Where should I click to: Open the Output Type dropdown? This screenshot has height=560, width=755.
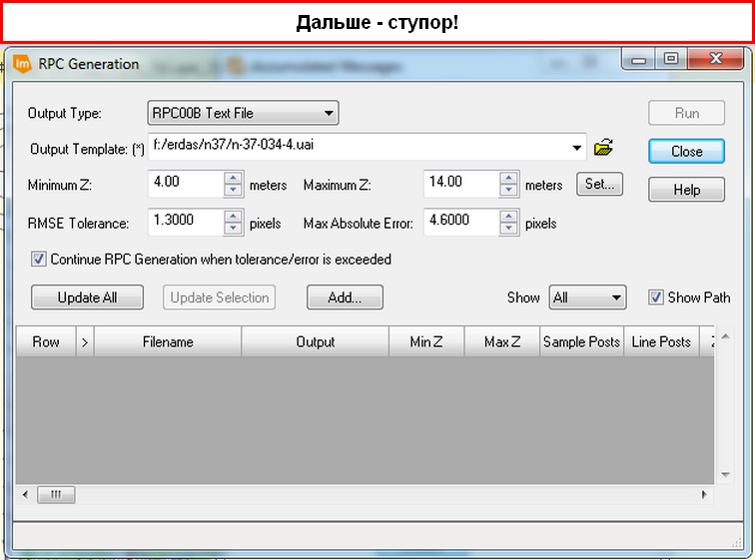click(x=243, y=113)
